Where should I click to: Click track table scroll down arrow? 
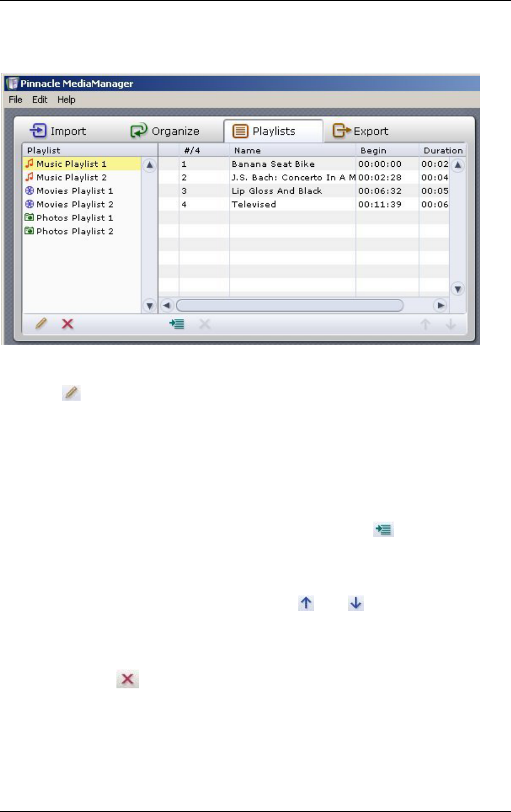point(458,289)
